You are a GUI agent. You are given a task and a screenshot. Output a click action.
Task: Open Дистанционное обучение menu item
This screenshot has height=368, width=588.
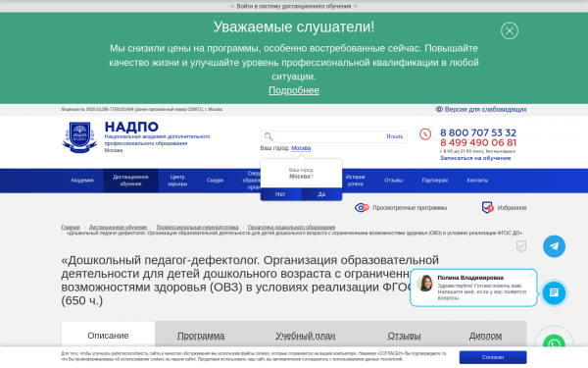(130, 181)
